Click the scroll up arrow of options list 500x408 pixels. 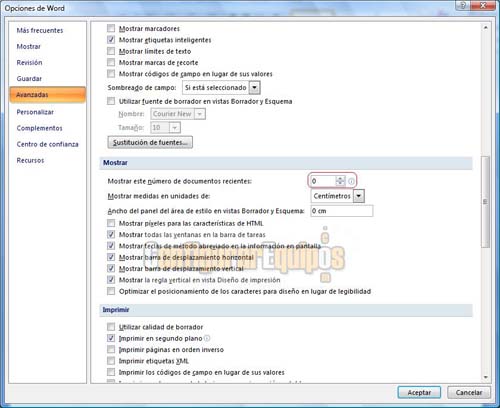(x=486, y=28)
